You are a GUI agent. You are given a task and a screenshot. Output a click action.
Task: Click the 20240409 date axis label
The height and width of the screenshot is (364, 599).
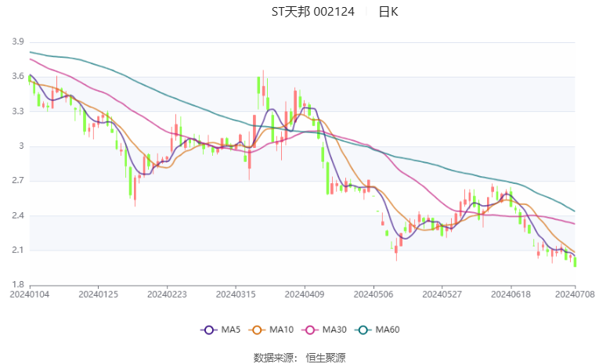click(304, 294)
